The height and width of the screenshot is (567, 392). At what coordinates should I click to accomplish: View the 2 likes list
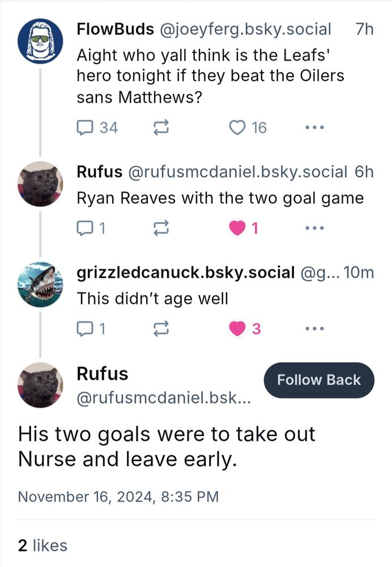coord(42,545)
